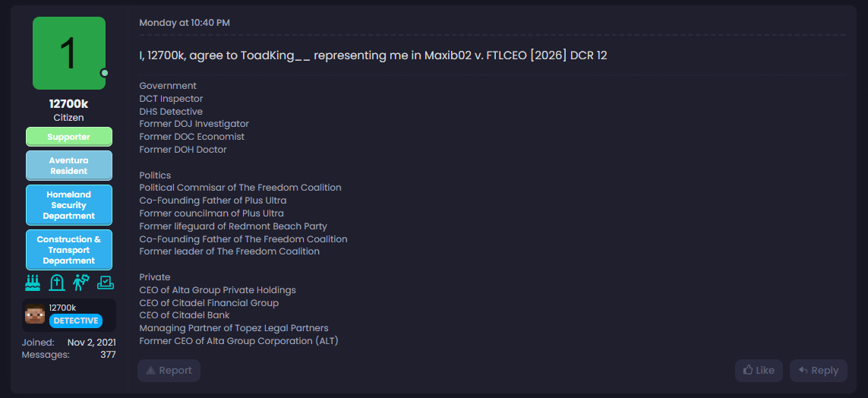
Task: Click the DETECTIVE rank tag
Action: (76, 321)
